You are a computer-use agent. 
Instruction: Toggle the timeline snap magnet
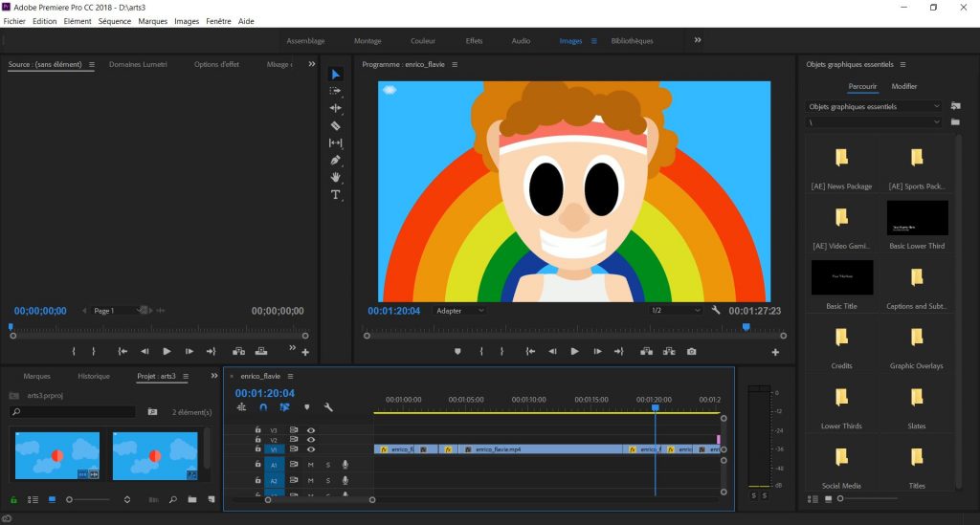click(x=263, y=407)
